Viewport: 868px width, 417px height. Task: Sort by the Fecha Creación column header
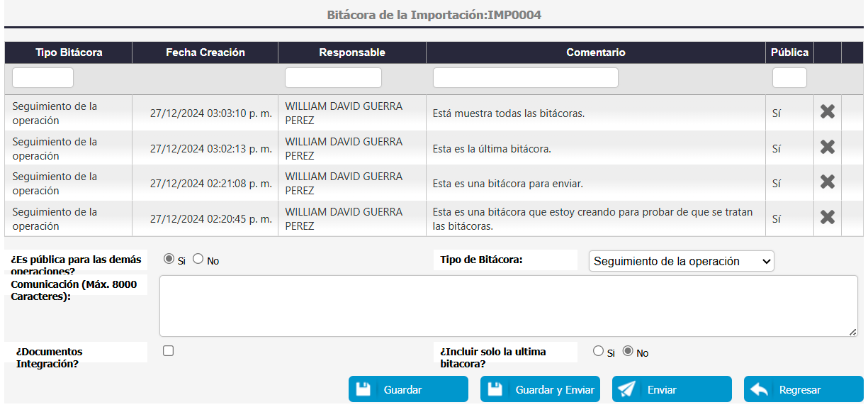click(205, 52)
